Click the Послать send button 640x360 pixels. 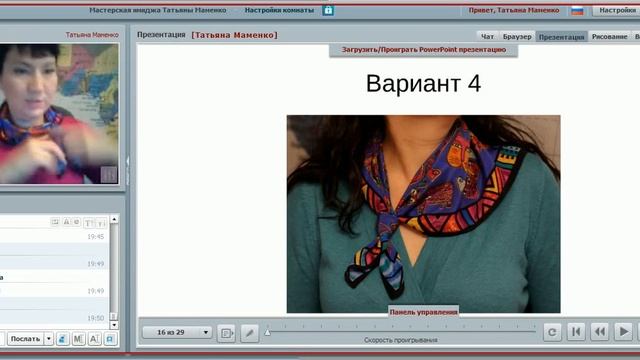pyautogui.click(x=25, y=339)
